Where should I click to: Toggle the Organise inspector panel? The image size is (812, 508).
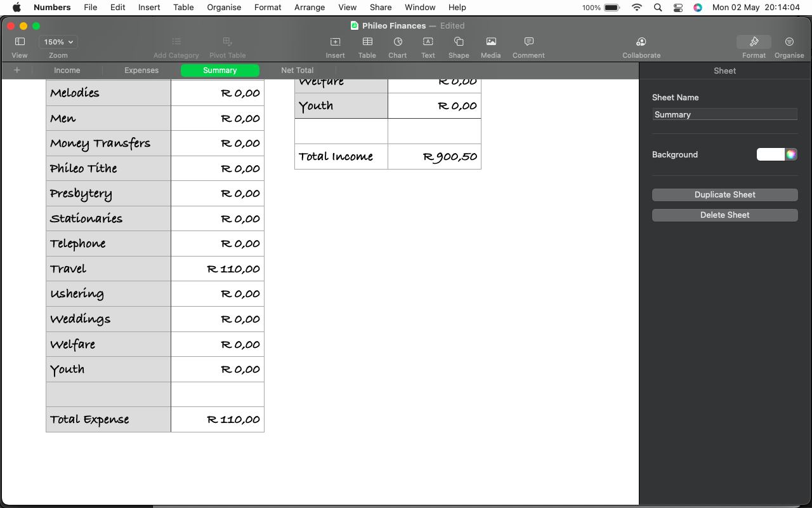click(x=789, y=42)
